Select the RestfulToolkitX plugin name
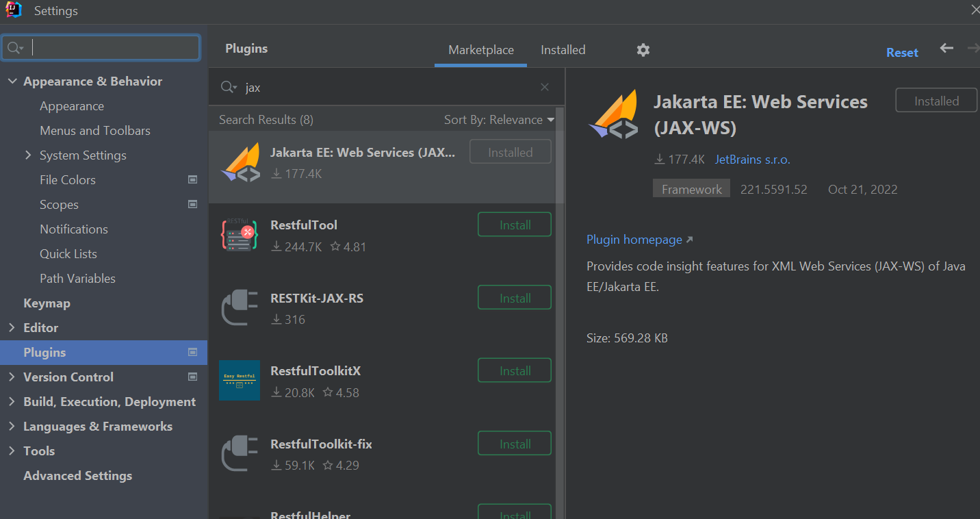Image resolution: width=980 pixels, height=519 pixels. [x=315, y=371]
